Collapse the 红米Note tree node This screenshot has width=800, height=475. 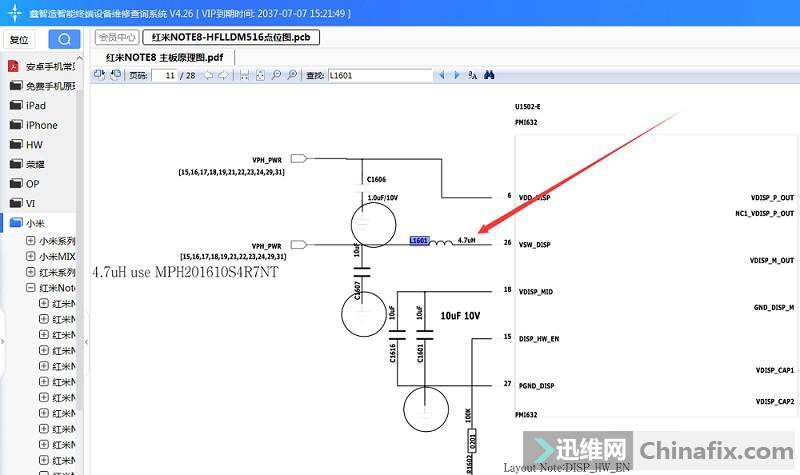pos(30,288)
